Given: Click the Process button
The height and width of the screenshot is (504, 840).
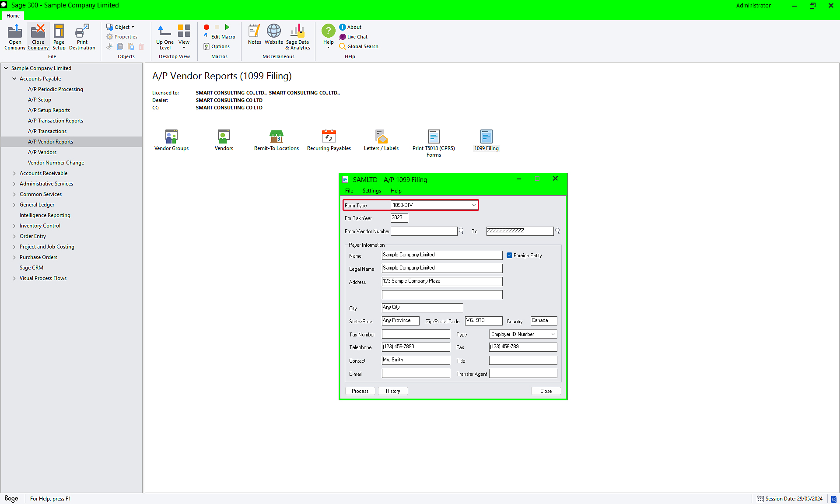Looking at the screenshot, I should pyautogui.click(x=360, y=391).
